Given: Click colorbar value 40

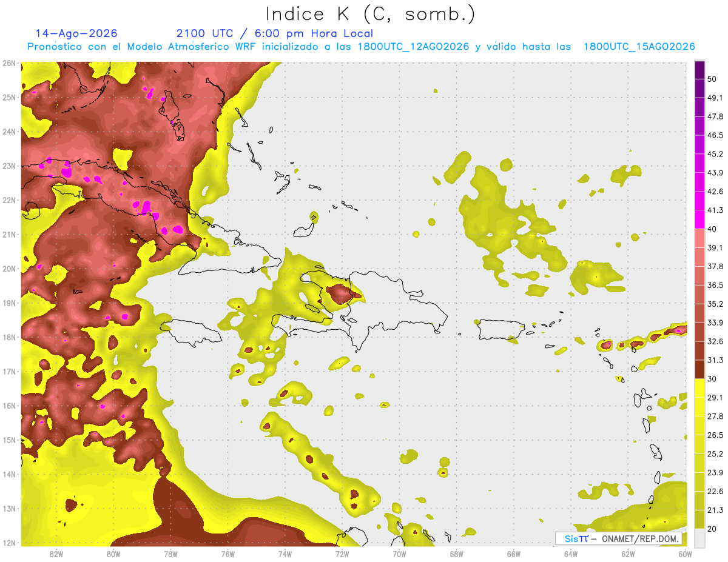Looking at the screenshot, I should point(712,229).
